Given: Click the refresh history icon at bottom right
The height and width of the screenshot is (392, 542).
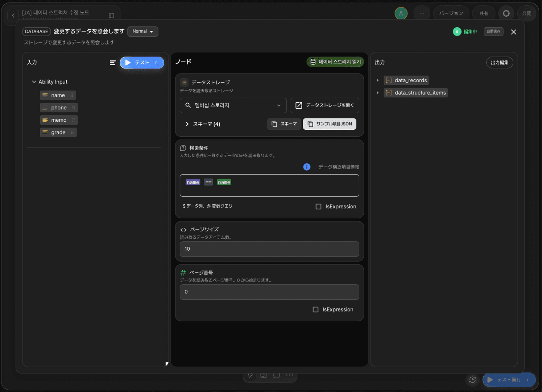Looking at the screenshot, I should coord(472,380).
